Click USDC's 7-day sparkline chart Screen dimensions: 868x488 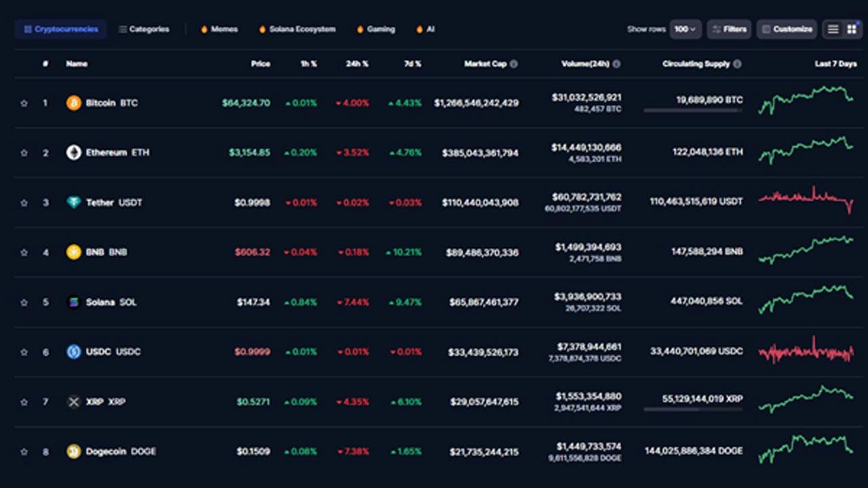806,349
